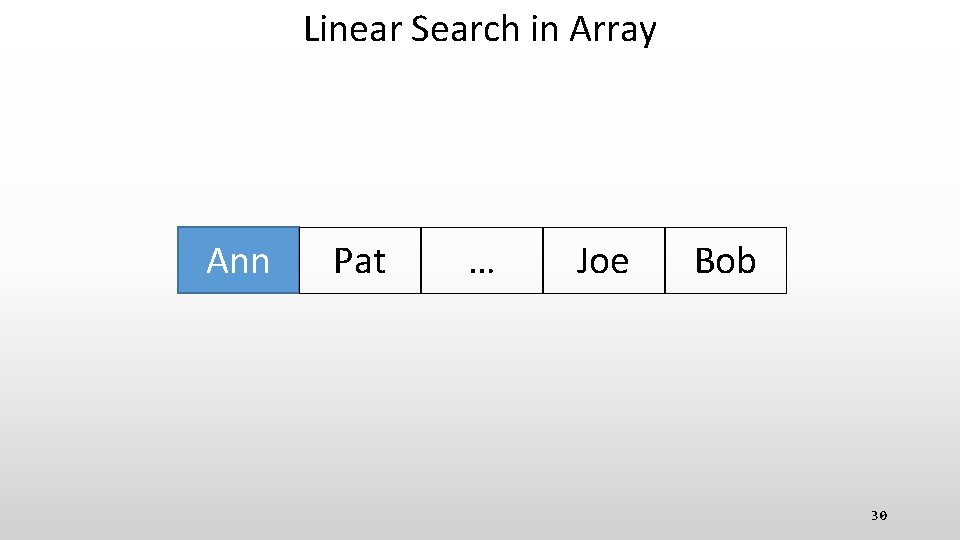Image resolution: width=960 pixels, height=540 pixels.
Task: Select the blue highlighted Ann cell
Action: [x=238, y=261]
